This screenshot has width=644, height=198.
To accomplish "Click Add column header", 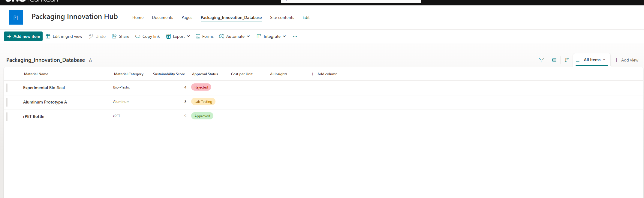I will (x=324, y=74).
